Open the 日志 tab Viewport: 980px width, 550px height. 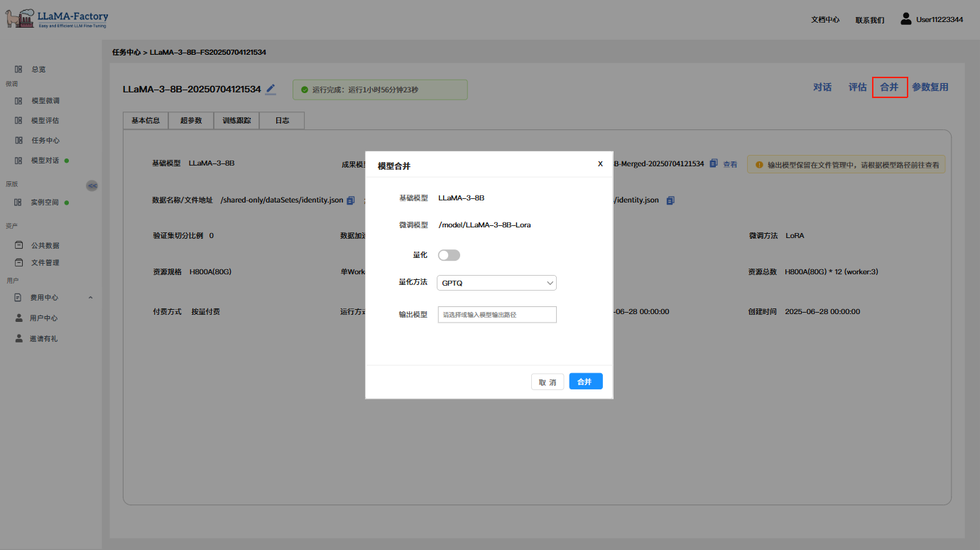[282, 121]
